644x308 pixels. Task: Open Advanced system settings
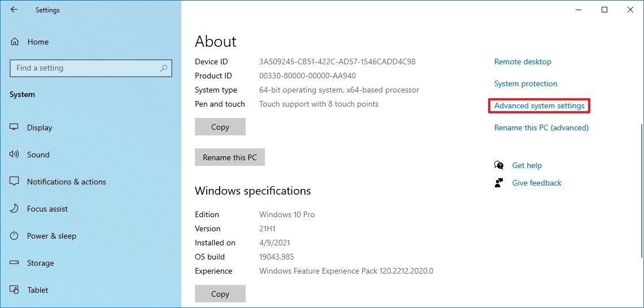[539, 106]
